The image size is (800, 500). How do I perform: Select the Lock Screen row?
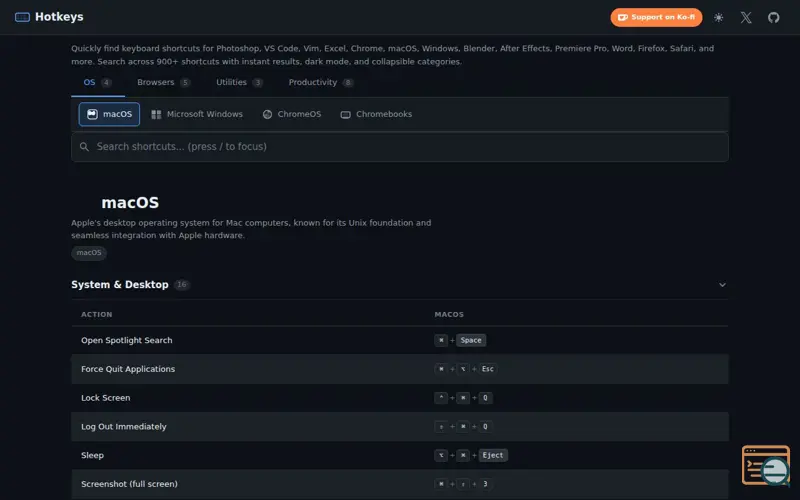[x=399, y=398]
